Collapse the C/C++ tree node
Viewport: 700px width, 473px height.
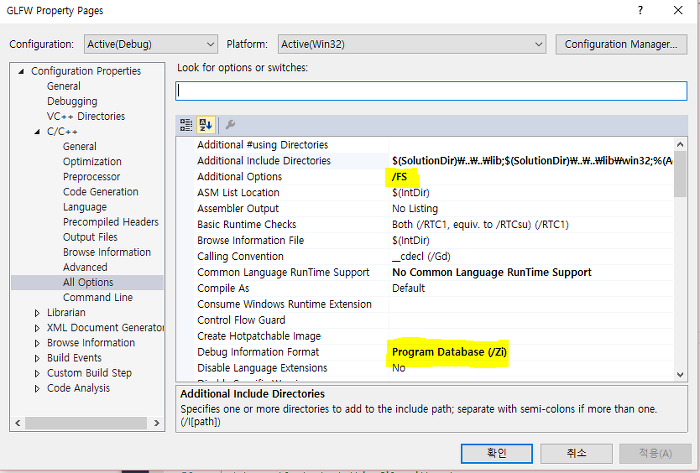coord(37,132)
